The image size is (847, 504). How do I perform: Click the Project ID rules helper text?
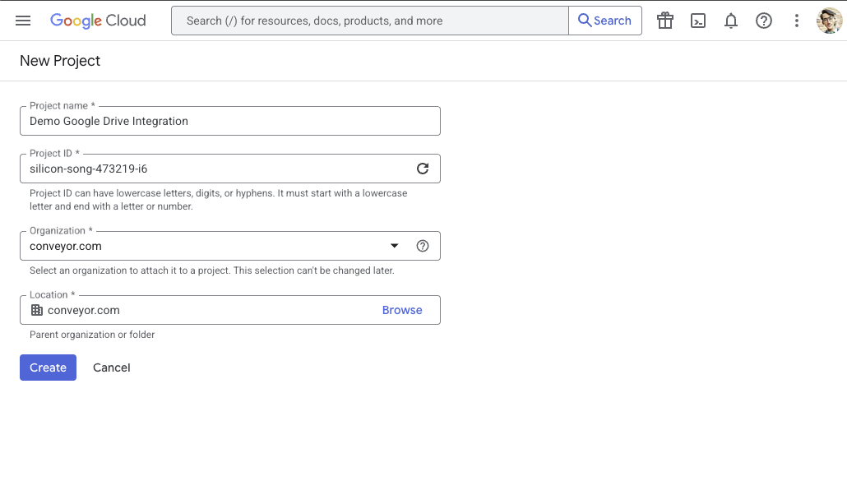218,199
